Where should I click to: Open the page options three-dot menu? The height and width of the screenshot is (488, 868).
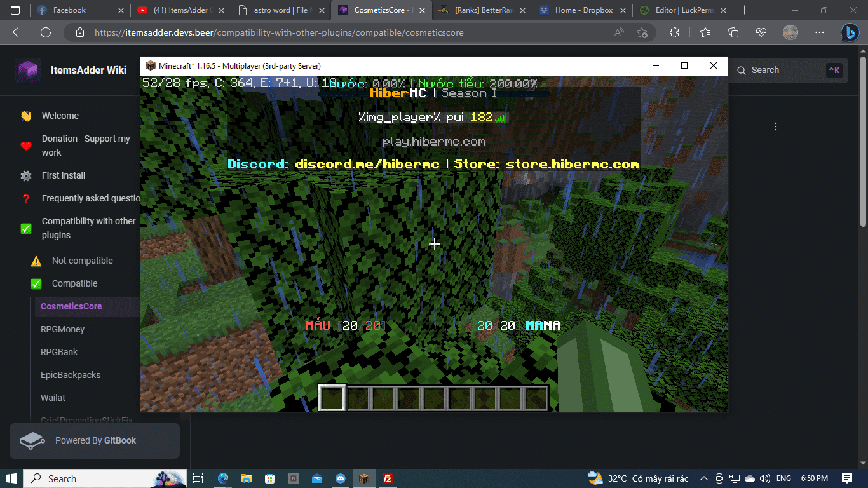pos(776,126)
